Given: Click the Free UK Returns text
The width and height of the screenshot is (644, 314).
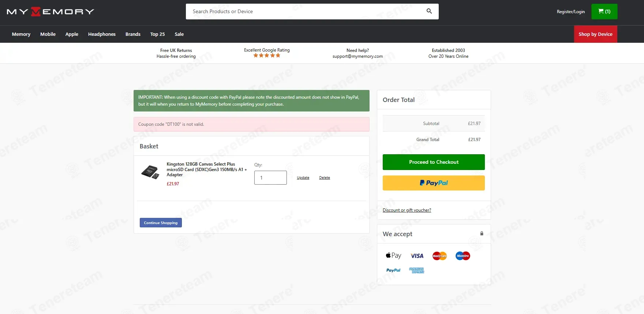Looking at the screenshot, I should 176,50.
